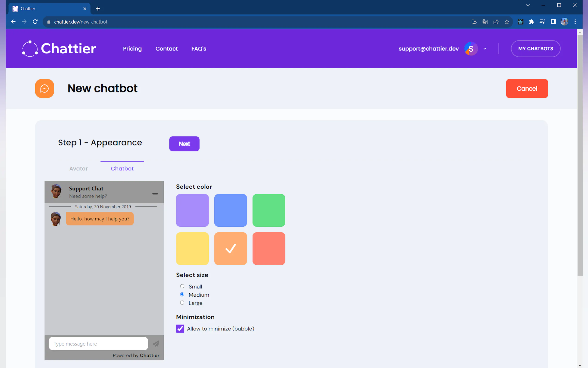Bookmark this page with star icon
This screenshot has width=588, height=368.
click(x=507, y=22)
